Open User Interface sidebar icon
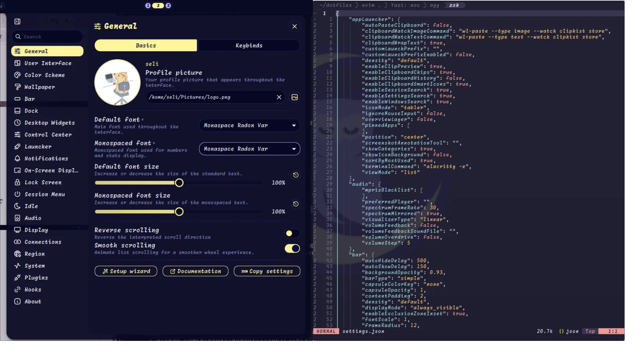 pyautogui.click(x=17, y=63)
